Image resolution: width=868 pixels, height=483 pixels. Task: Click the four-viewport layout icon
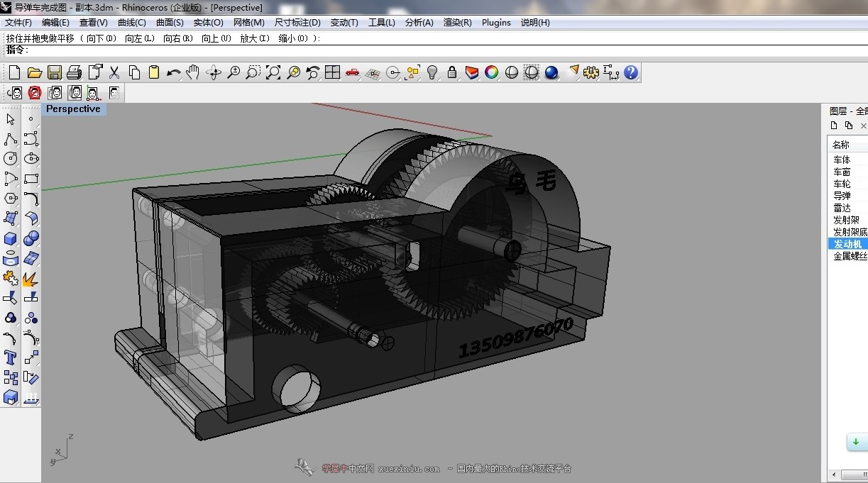(332, 72)
